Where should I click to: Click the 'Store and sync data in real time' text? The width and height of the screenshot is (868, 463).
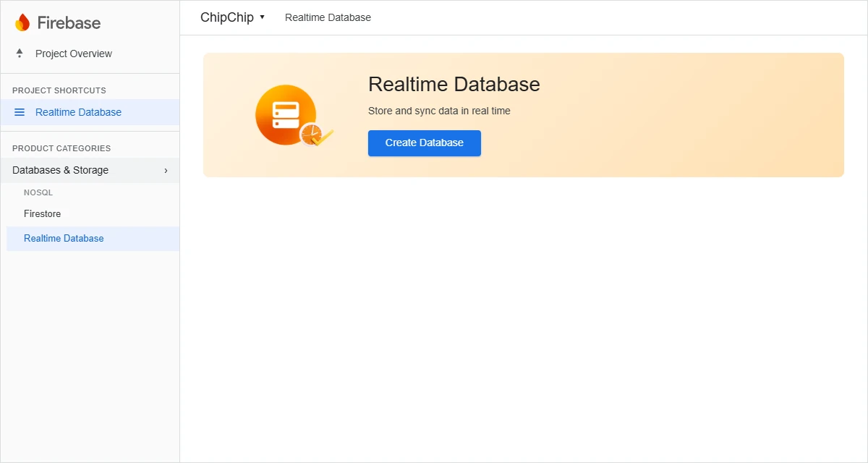439,111
